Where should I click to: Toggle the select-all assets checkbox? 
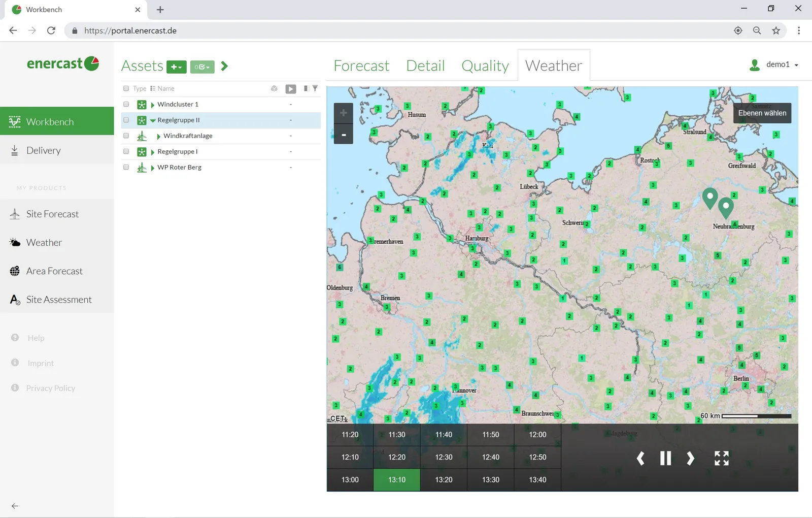126,88
